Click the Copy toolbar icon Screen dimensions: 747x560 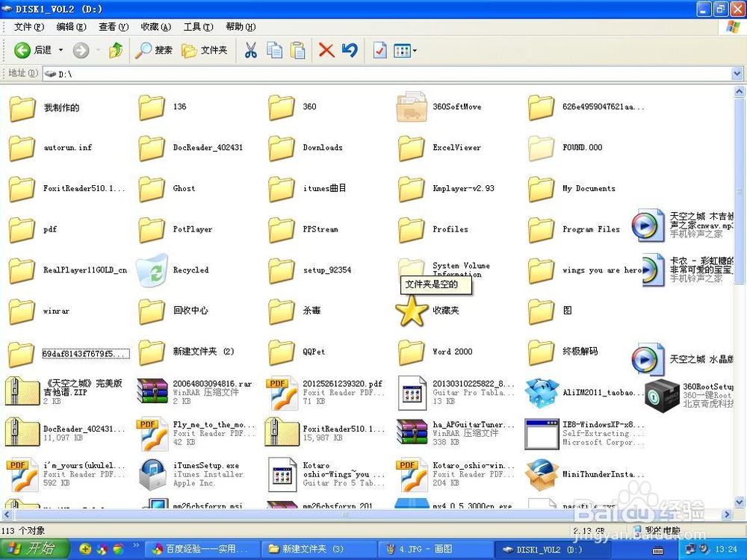pos(274,50)
